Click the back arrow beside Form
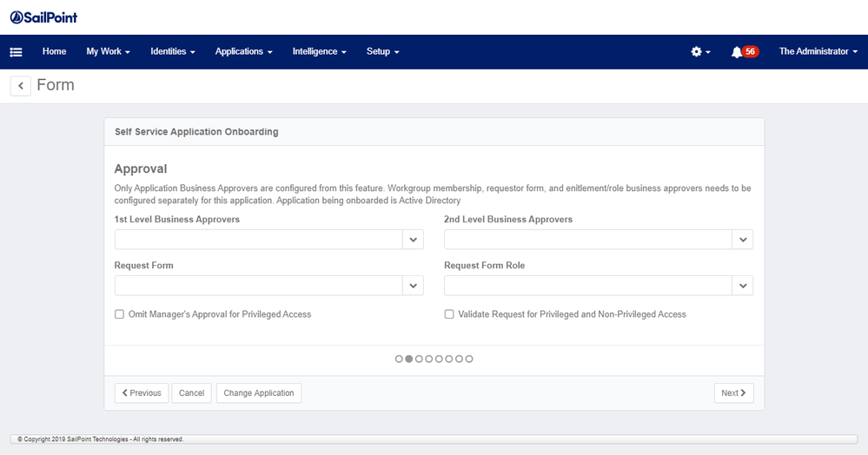 pyautogui.click(x=21, y=85)
